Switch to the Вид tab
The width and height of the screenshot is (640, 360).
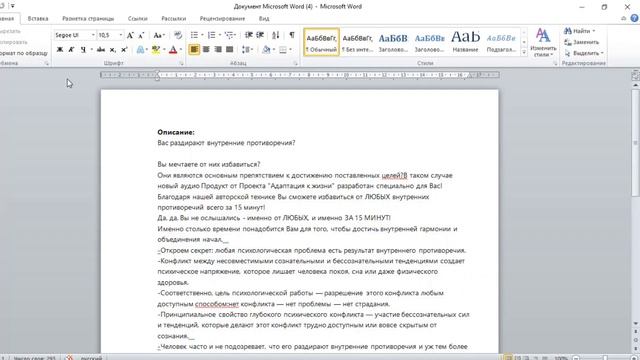pyautogui.click(x=264, y=18)
